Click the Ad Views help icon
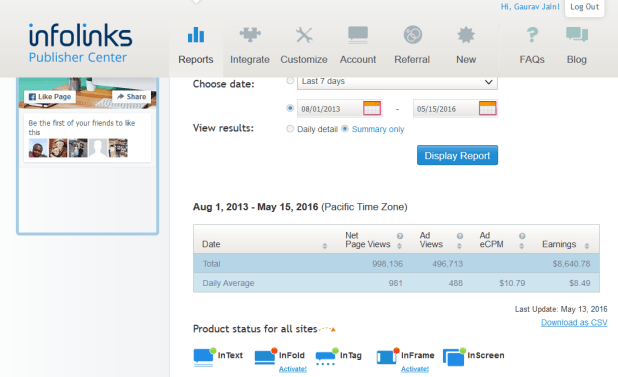Screen dimensions: 618x377 (x=460, y=236)
